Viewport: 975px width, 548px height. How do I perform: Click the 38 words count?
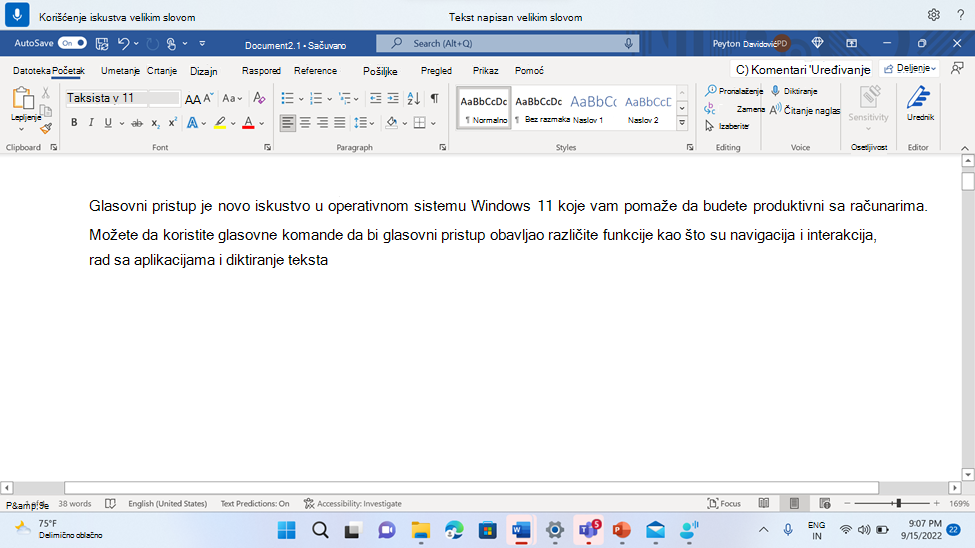[75, 504]
